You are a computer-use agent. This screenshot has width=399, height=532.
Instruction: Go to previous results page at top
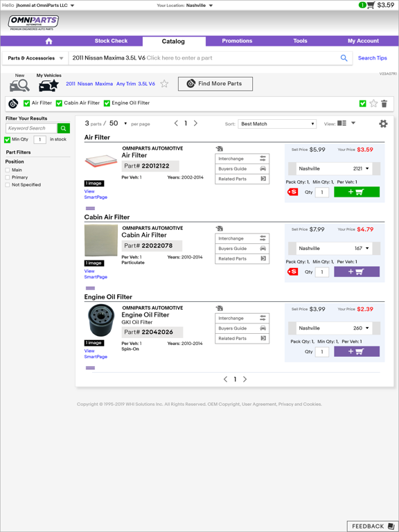point(176,123)
